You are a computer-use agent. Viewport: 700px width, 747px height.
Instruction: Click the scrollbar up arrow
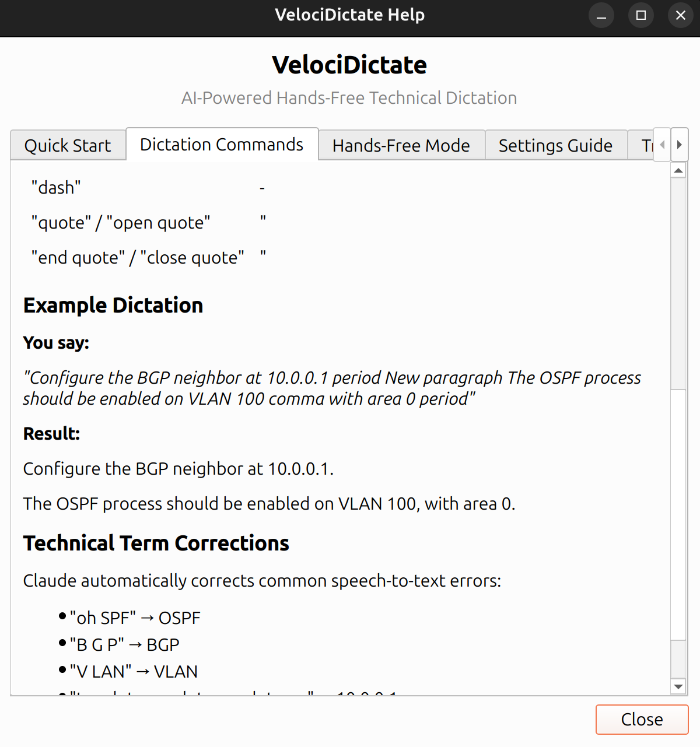pos(678,170)
